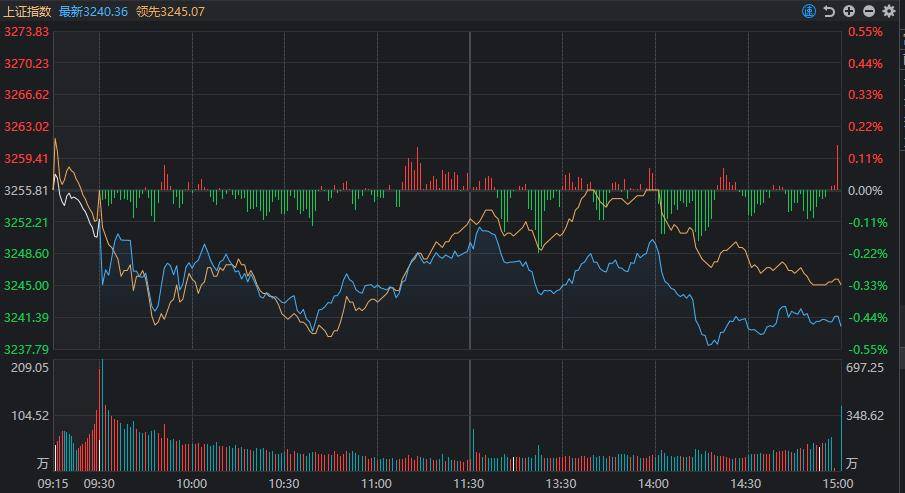
Task: Click the -0.55% bottom percentage label
Action: [x=867, y=349]
